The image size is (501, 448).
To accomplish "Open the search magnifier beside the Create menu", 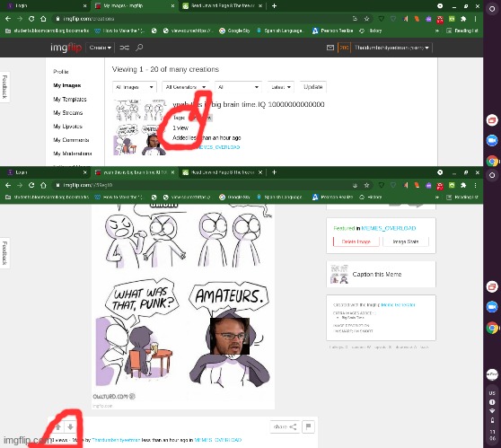I will (x=139, y=48).
